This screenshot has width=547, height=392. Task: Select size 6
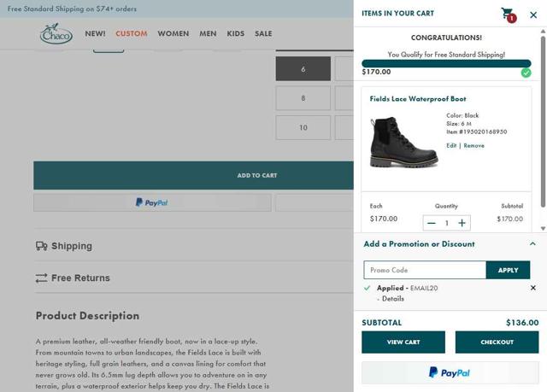click(x=303, y=69)
